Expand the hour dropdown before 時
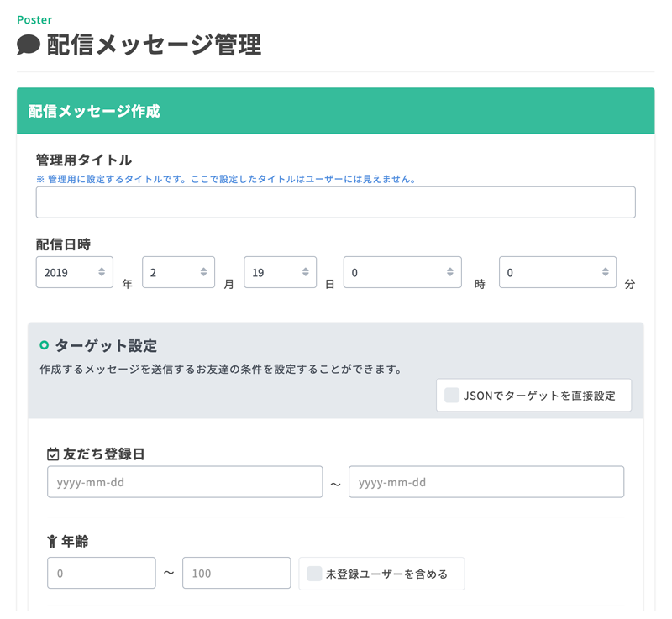Screen dimensions: 672x619 [x=402, y=272]
